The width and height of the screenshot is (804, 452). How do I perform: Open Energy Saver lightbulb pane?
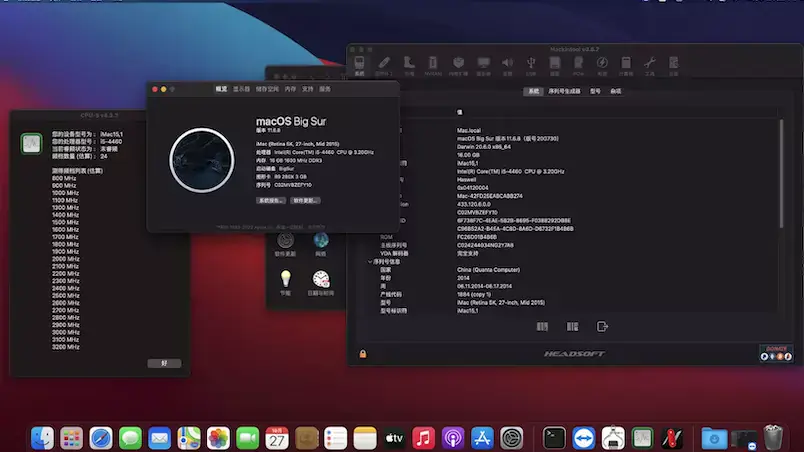(x=286, y=283)
